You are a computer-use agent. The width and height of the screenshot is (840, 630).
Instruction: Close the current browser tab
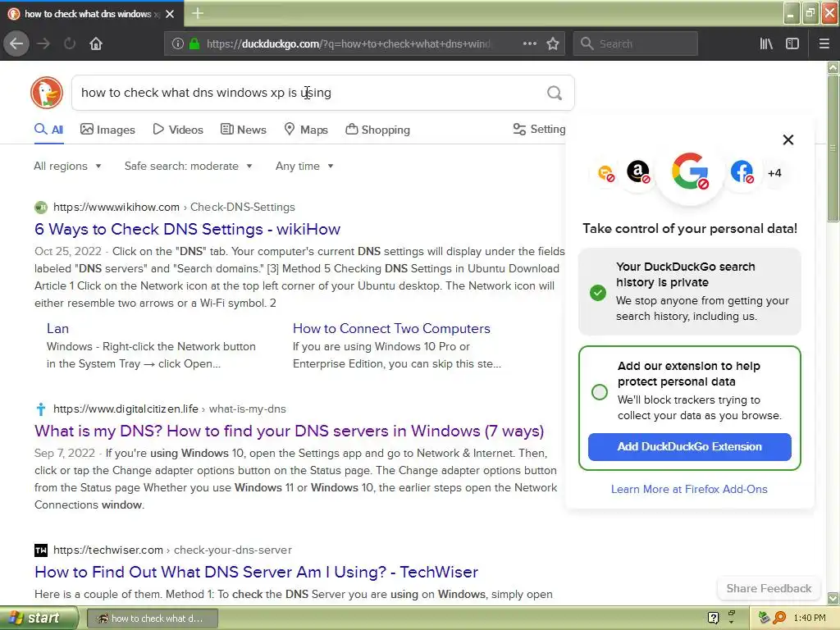click(x=170, y=14)
